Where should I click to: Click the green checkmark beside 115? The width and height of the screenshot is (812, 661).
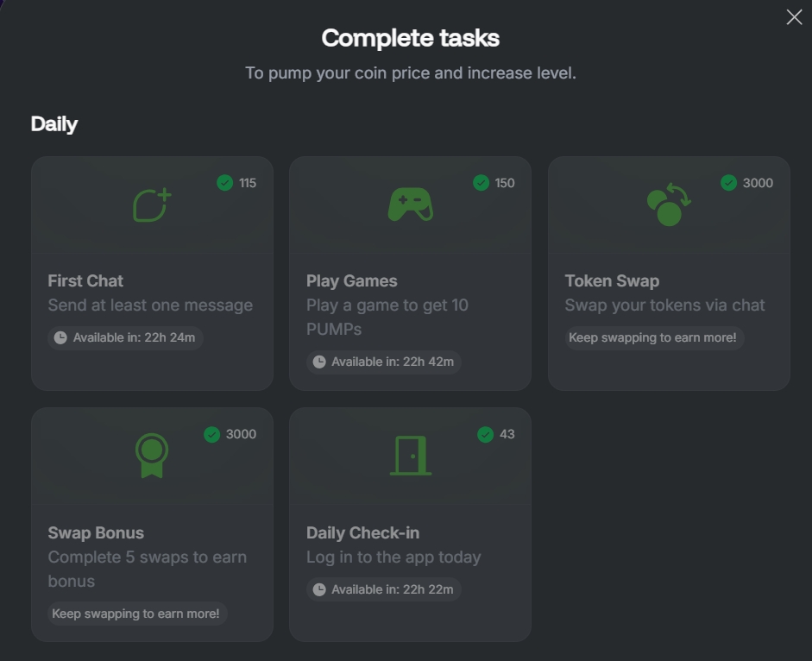[x=224, y=182]
